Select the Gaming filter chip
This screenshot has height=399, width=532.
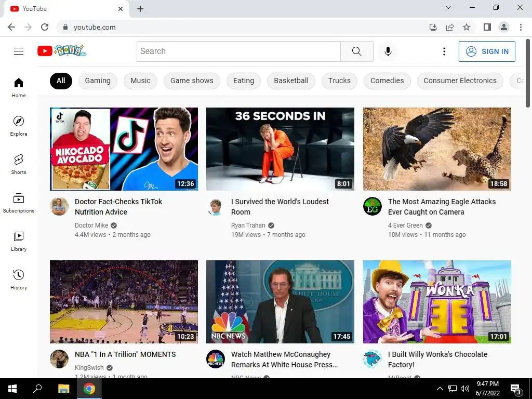[98, 81]
